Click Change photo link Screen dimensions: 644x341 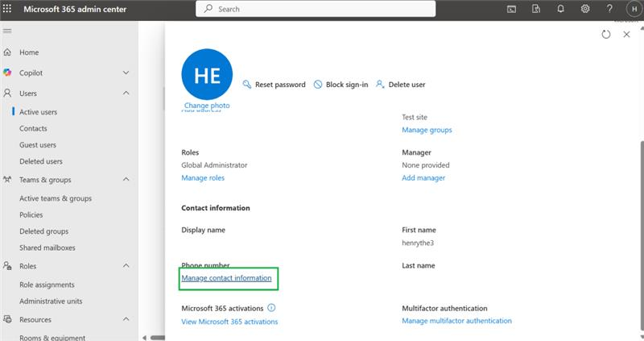point(207,106)
